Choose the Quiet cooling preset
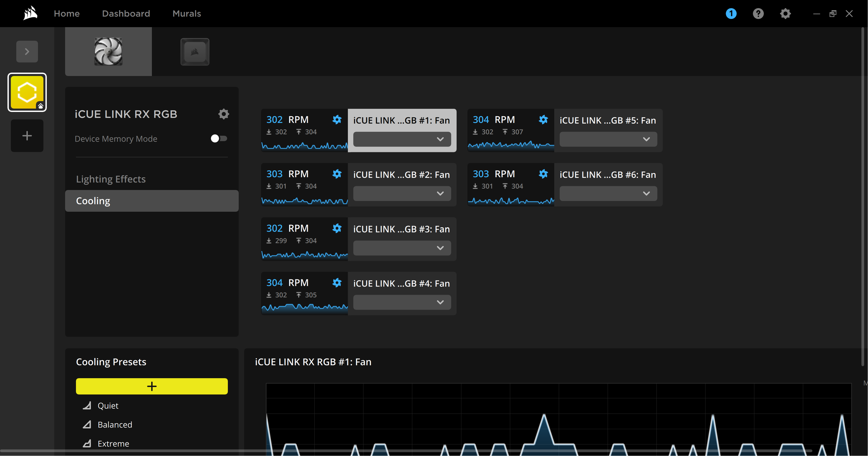Screen dimensions: 868x456 [x=108, y=405]
